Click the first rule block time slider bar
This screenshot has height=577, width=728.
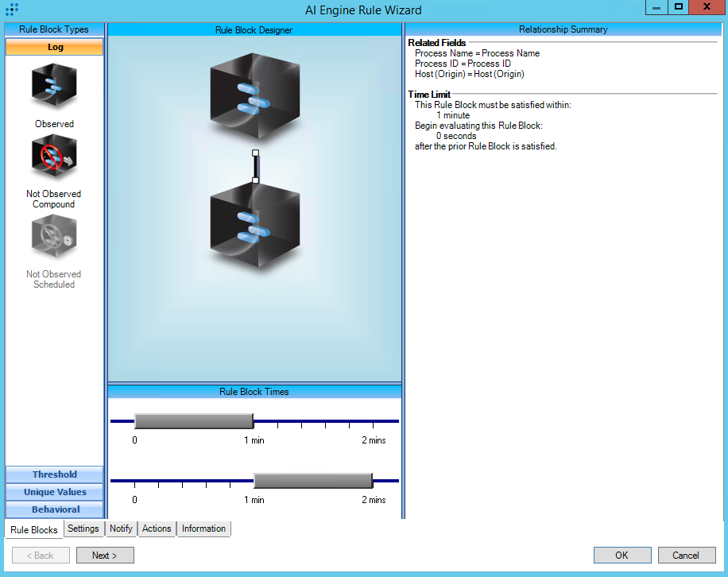(x=193, y=421)
